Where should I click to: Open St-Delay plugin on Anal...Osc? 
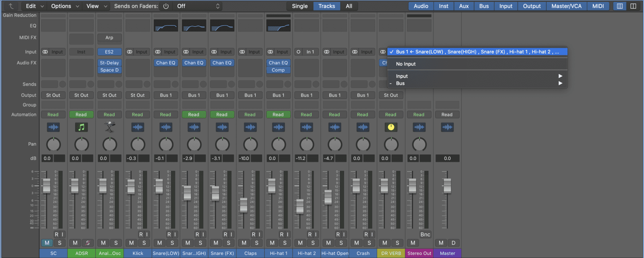[x=109, y=63]
